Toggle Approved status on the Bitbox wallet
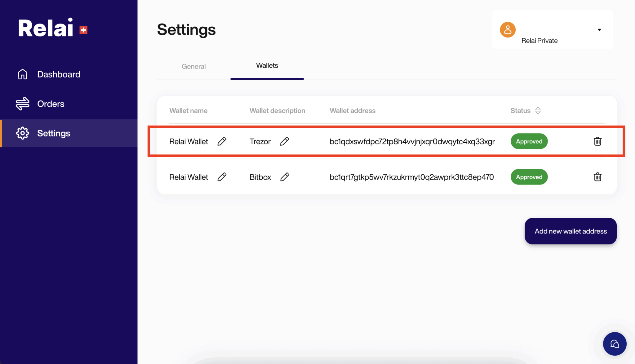 [x=529, y=177]
